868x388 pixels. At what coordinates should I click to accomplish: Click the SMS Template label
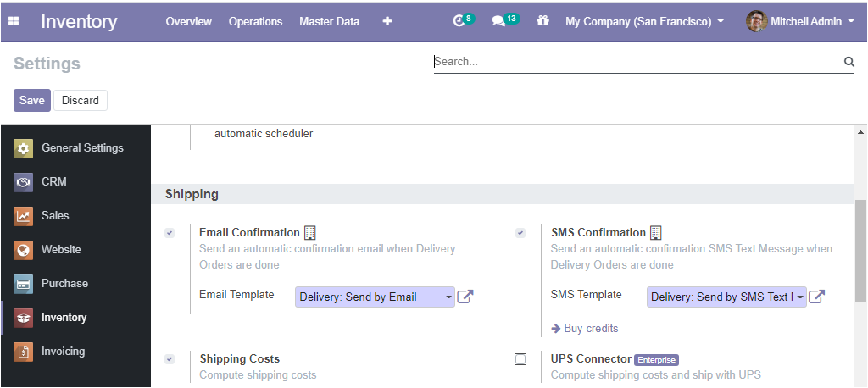tap(587, 295)
